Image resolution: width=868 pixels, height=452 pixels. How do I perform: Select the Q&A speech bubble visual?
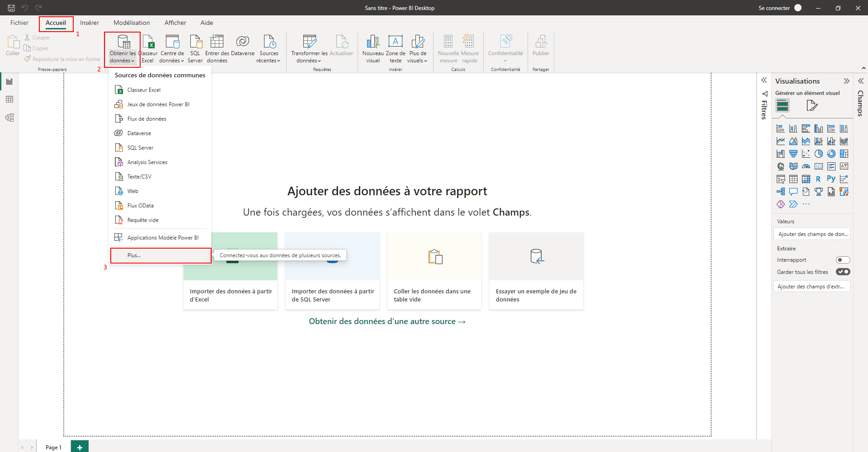(793, 192)
